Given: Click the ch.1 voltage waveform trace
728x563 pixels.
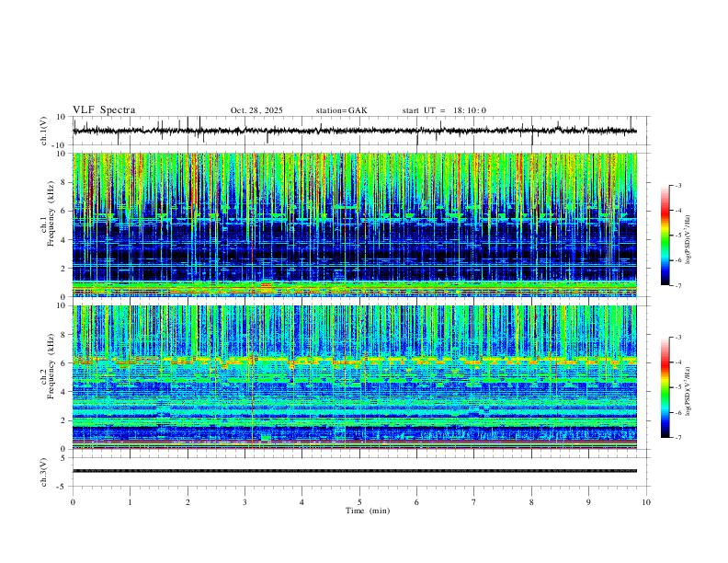Looking at the screenshot, I should (x=355, y=131).
